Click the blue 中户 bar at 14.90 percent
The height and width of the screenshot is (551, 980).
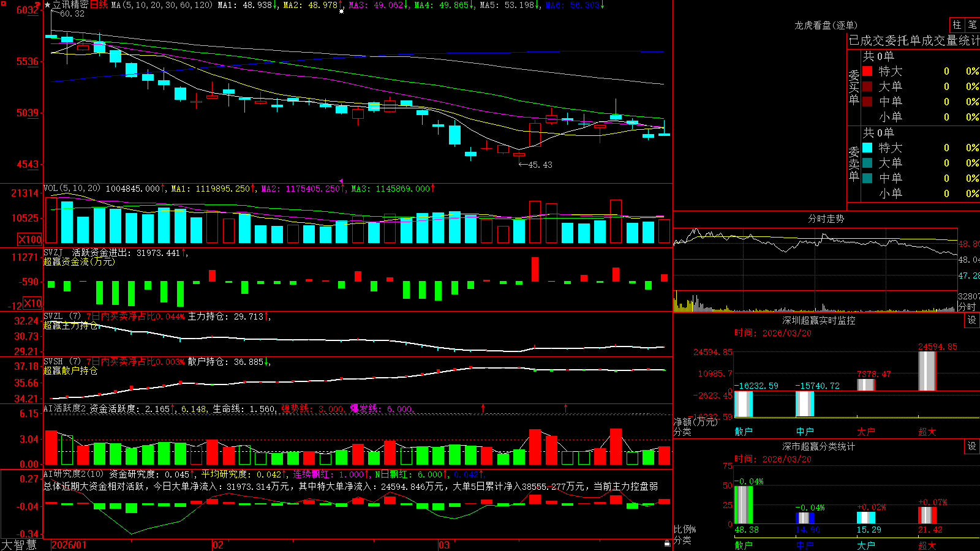[805, 518]
